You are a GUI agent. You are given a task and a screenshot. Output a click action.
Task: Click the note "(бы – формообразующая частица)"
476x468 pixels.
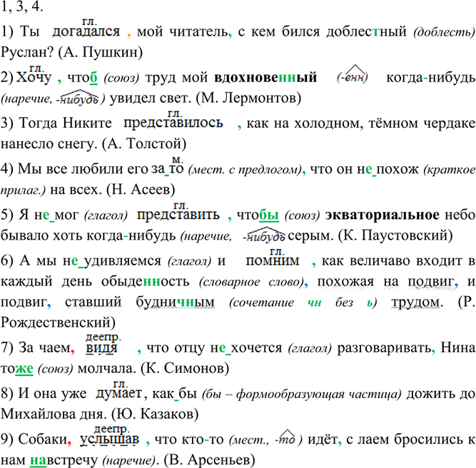pyautogui.click(x=302, y=395)
